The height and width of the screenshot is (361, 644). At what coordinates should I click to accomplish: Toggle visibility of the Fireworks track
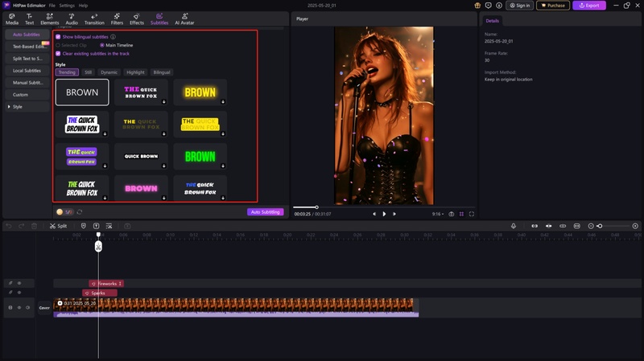click(19, 283)
